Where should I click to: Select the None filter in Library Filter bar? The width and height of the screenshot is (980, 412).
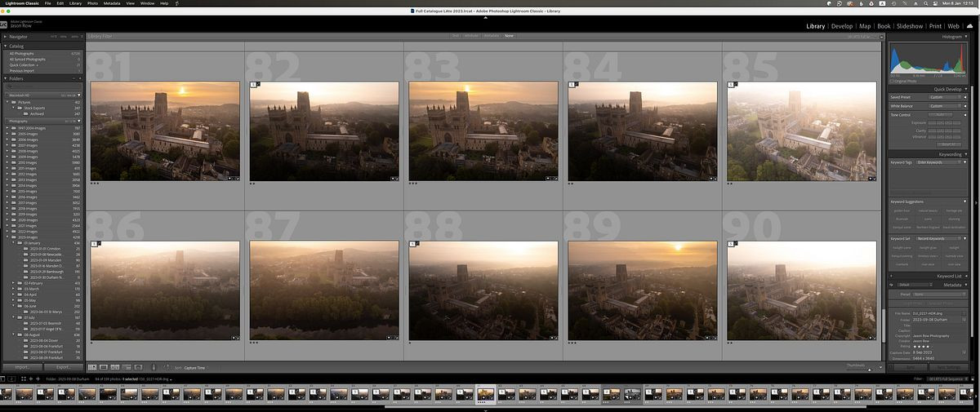click(x=509, y=36)
